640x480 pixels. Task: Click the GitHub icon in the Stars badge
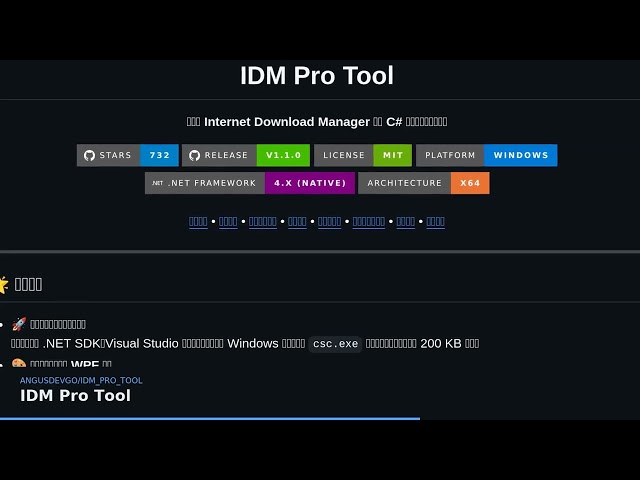[x=89, y=155]
